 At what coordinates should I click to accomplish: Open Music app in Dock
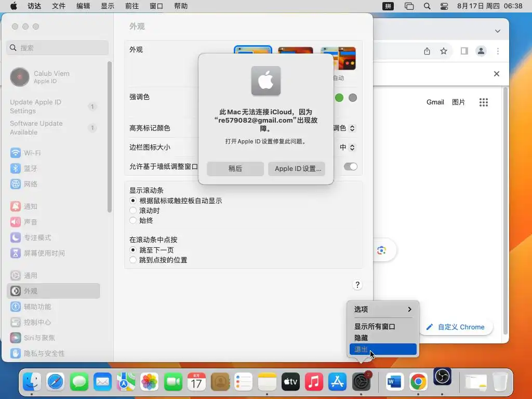(314, 381)
